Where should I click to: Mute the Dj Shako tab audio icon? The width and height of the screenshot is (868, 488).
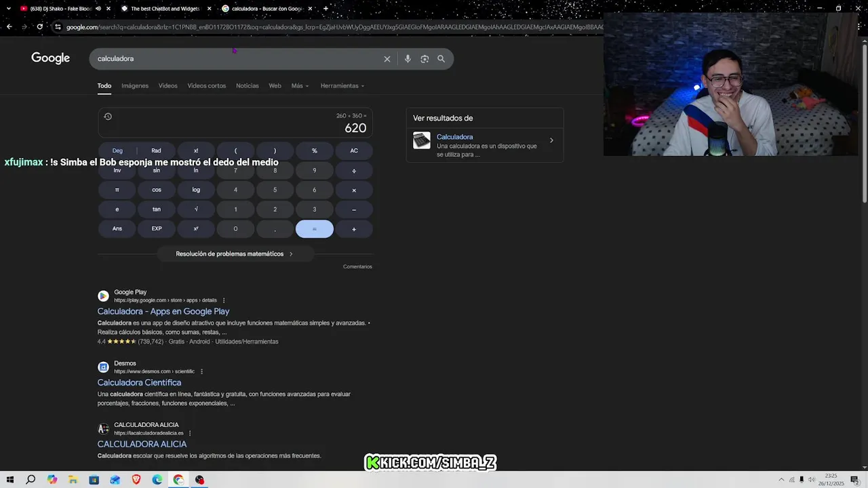pyautogui.click(x=98, y=9)
